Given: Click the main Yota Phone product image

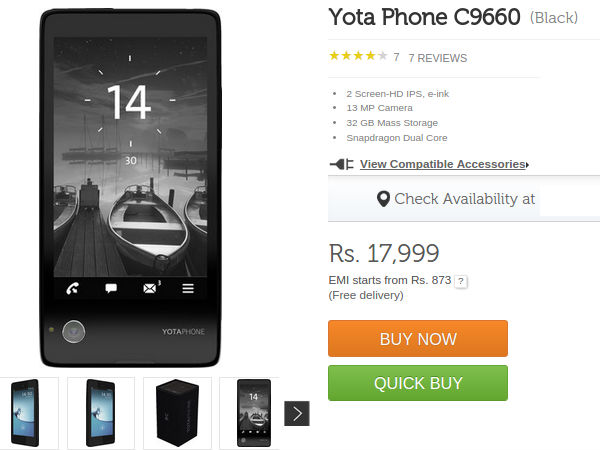Looking at the screenshot, I should tap(130, 188).
